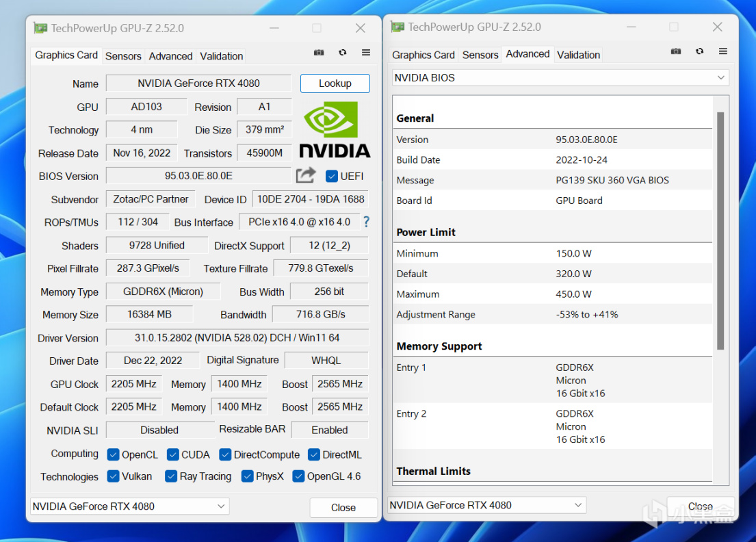This screenshot has width=756, height=542.
Task: Open GPU selector dropdown in right window
Action: coord(487,505)
